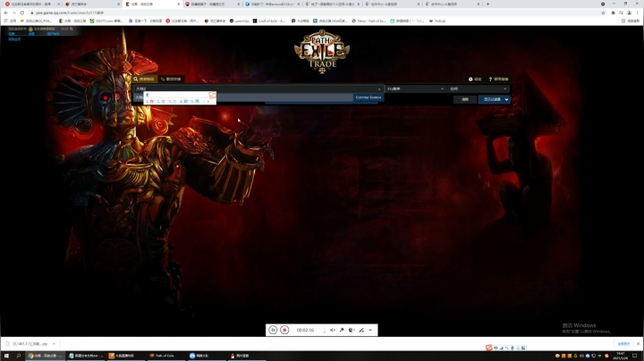Open Chrome three-dot menu
The width and height of the screenshot is (644, 361).
(x=638, y=13)
